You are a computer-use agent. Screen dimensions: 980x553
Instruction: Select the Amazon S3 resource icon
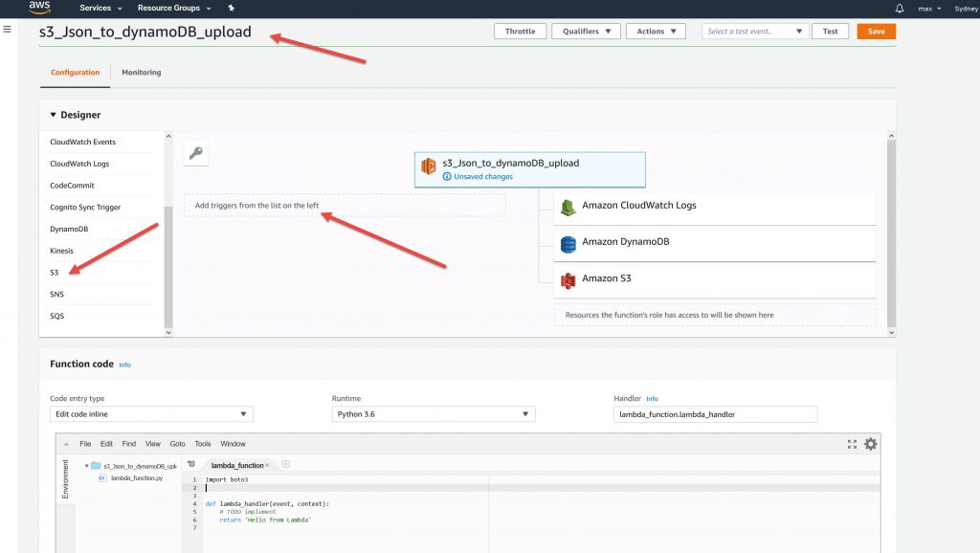568,279
